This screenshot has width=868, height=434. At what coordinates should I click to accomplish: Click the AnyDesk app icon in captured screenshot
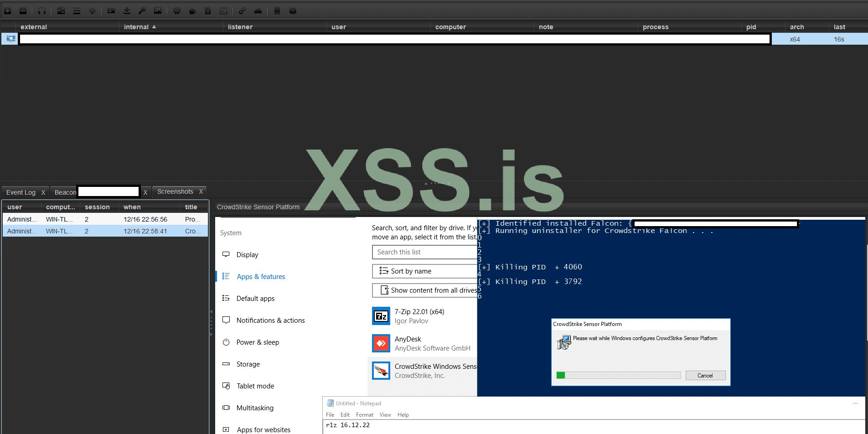point(381,343)
